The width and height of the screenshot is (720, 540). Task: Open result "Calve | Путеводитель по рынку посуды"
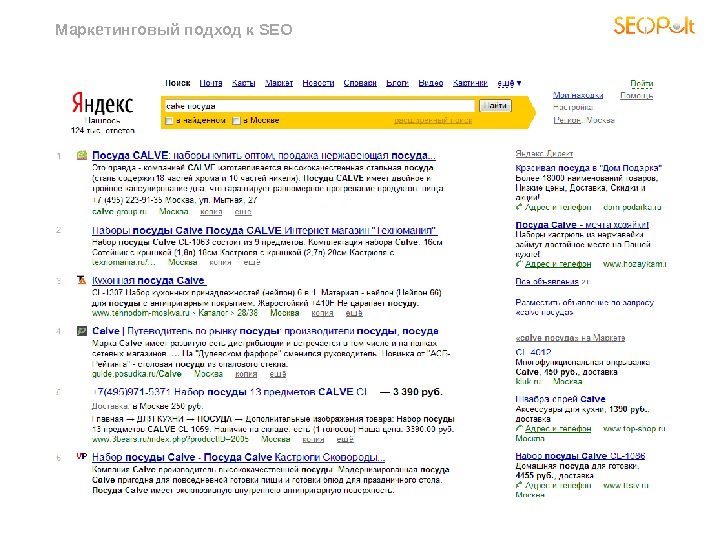click(x=265, y=331)
